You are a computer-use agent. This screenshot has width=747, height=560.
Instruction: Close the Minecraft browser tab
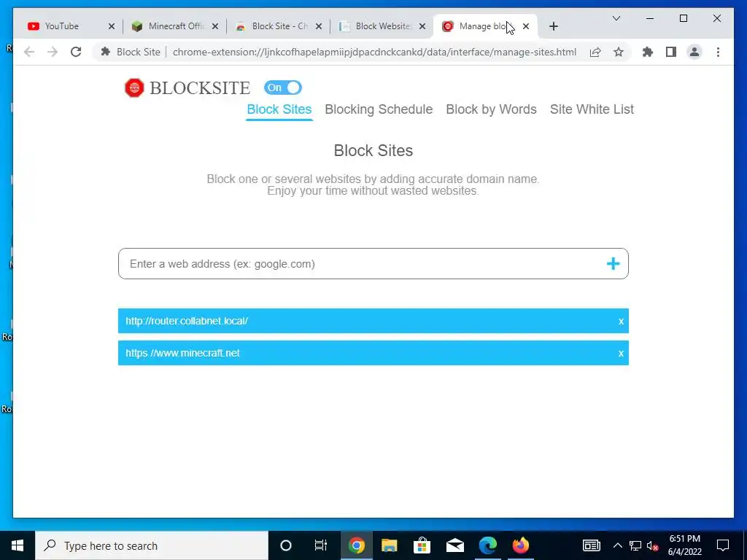(x=215, y=26)
